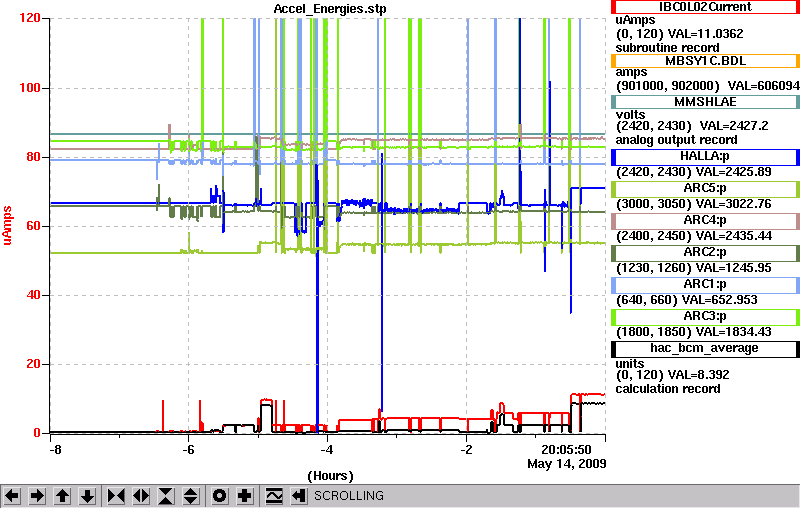Click the x-axis tick label -6
Screen dimensions: 800x508
click(x=188, y=449)
